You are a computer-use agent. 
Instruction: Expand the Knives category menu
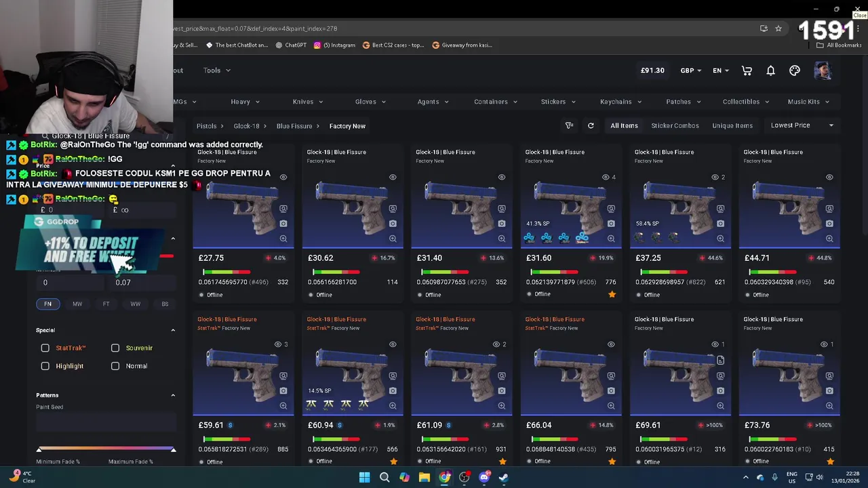click(x=308, y=102)
